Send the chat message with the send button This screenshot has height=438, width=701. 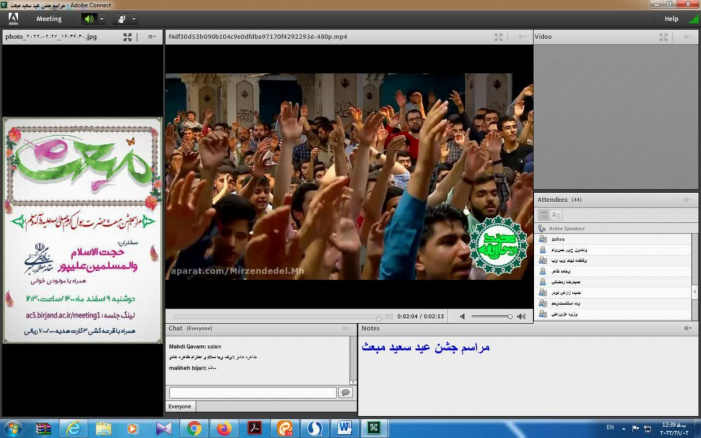pos(346,393)
